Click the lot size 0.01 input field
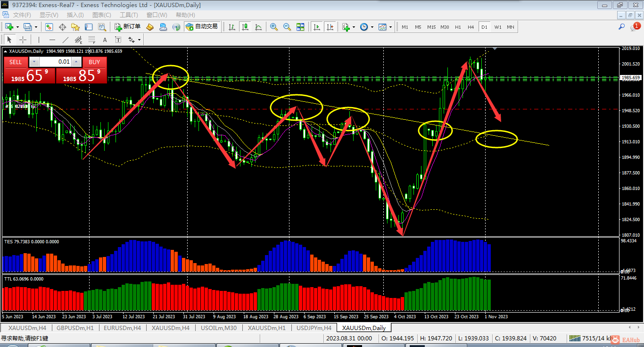This screenshot has height=347, width=644. pyautogui.click(x=55, y=62)
